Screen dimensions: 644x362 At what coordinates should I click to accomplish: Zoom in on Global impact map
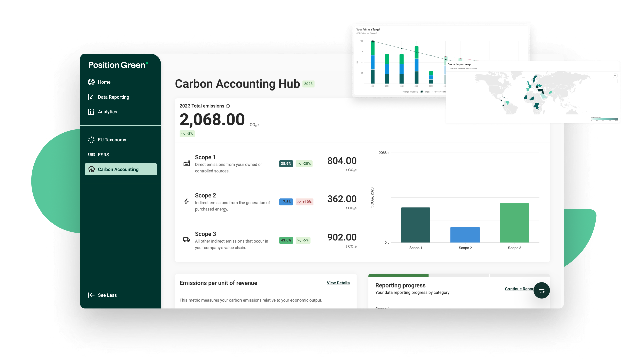(615, 76)
